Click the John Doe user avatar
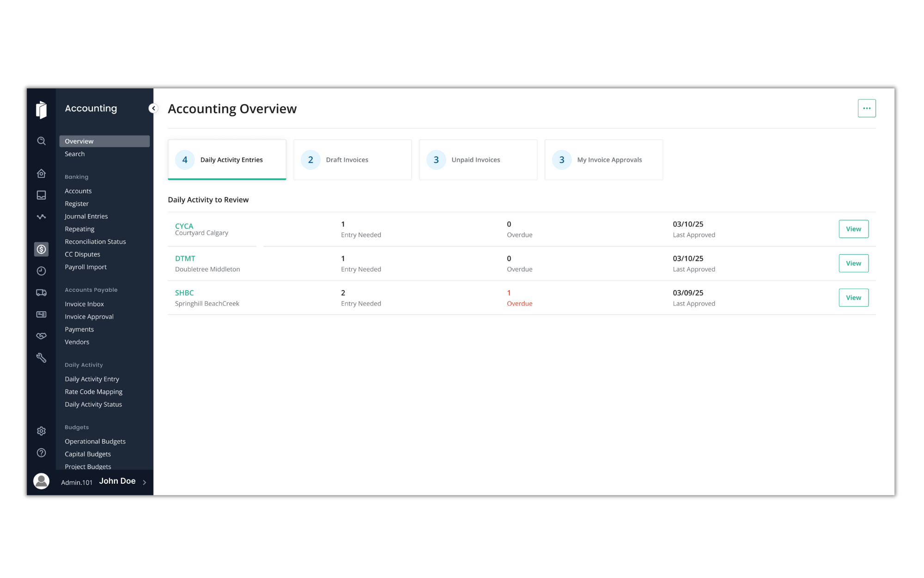This screenshot has height=578, width=924. (41, 481)
